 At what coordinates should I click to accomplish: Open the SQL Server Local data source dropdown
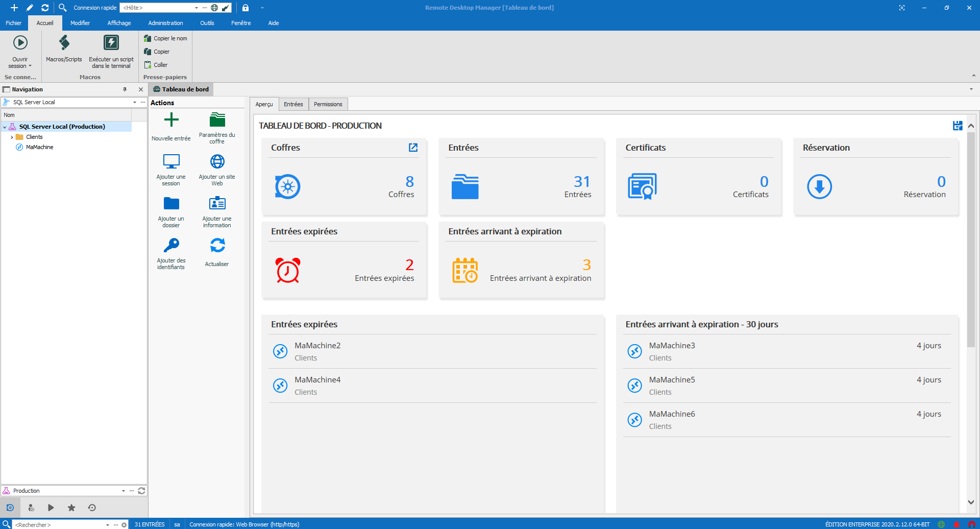135,102
